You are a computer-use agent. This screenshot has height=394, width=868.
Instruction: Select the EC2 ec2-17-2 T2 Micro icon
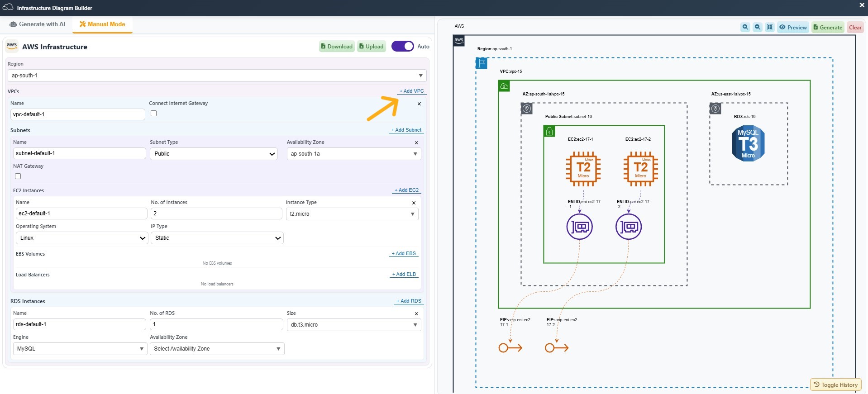tap(641, 169)
